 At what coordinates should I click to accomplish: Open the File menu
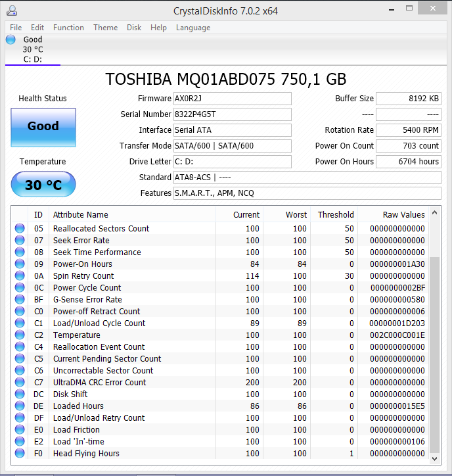pos(16,28)
